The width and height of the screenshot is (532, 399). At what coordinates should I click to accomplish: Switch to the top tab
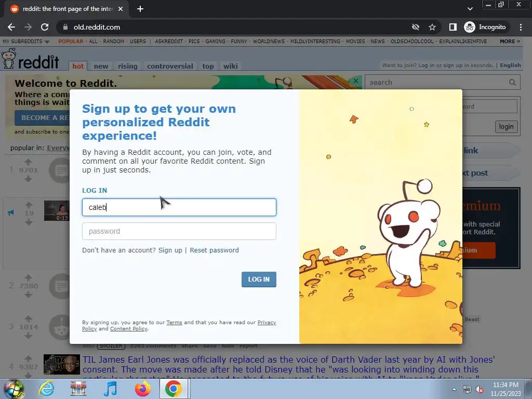pos(208,66)
